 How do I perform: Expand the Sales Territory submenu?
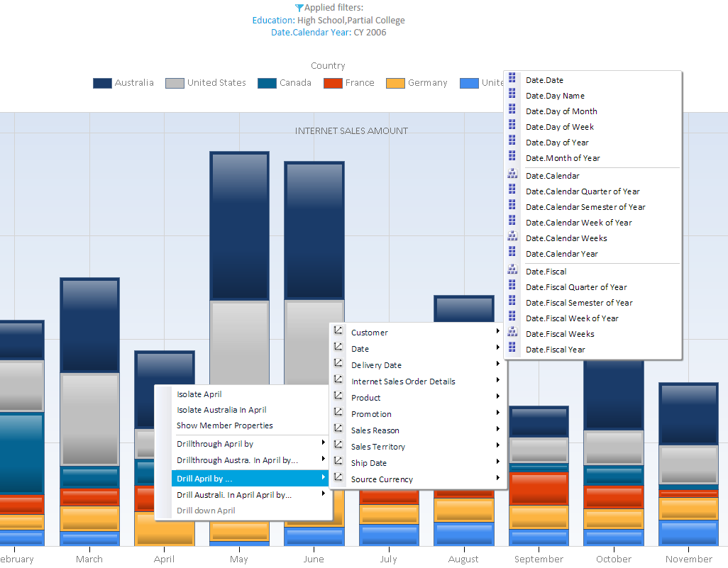coord(499,445)
